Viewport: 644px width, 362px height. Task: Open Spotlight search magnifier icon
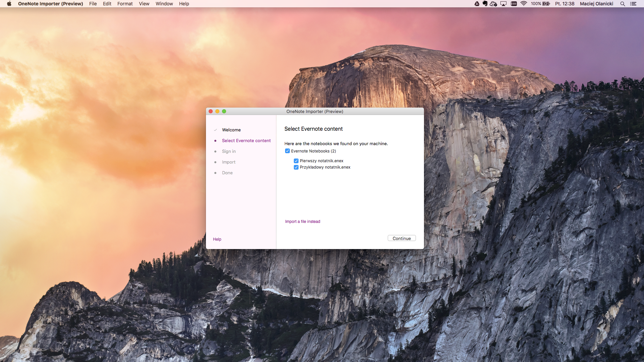coord(623,4)
